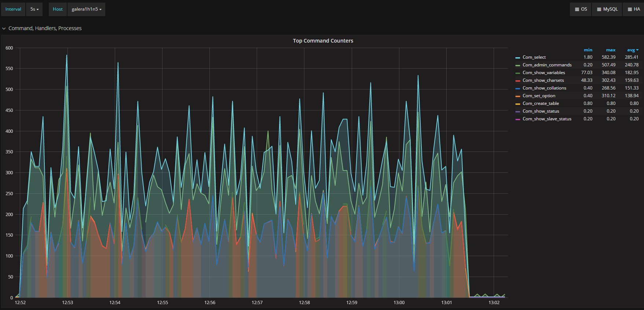The image size is (644, 310).
Task: Click the Com_show_status purple color swatch
Action: [x=517, y=112]
